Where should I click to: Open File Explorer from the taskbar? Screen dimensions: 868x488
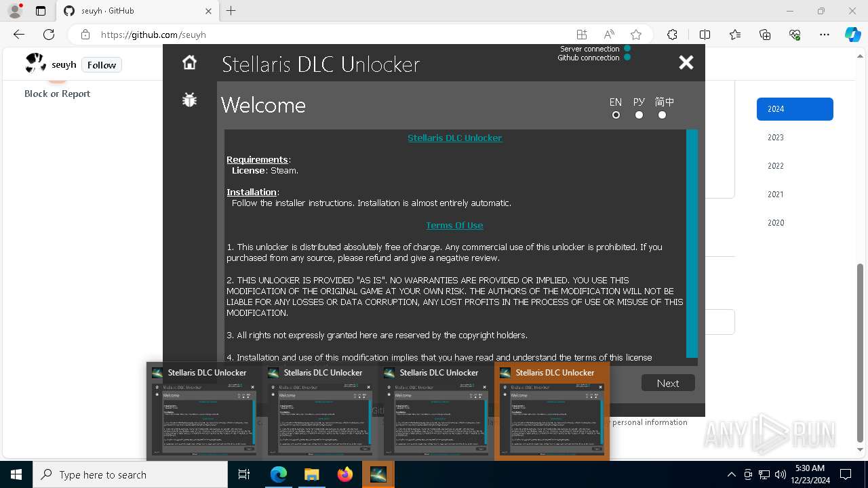312,474
